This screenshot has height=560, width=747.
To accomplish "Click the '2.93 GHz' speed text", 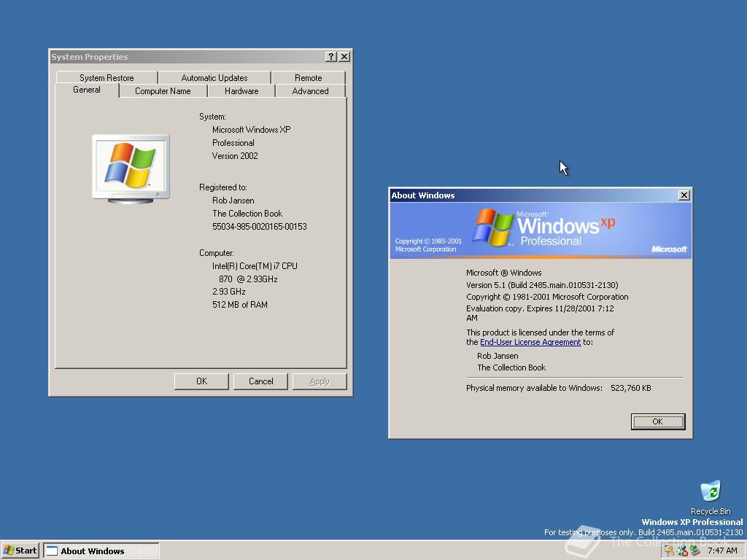I will click(x=228, y=292).
